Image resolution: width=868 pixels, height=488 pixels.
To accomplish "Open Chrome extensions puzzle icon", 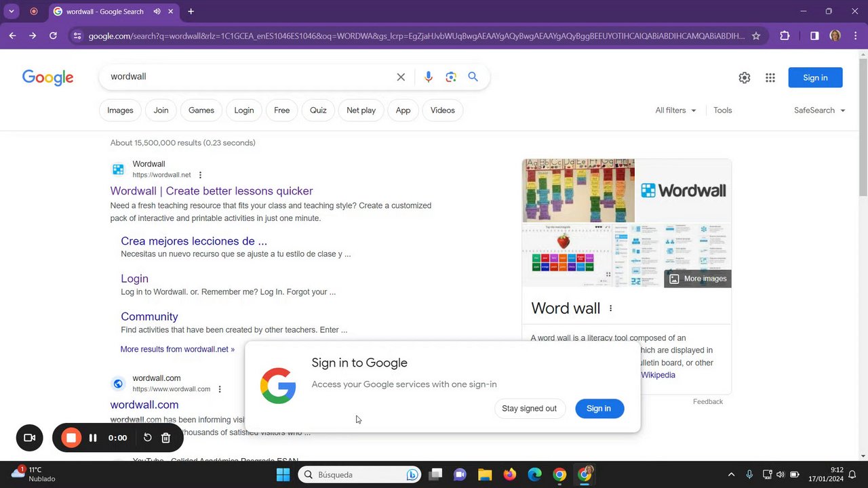I will (785, 36).
